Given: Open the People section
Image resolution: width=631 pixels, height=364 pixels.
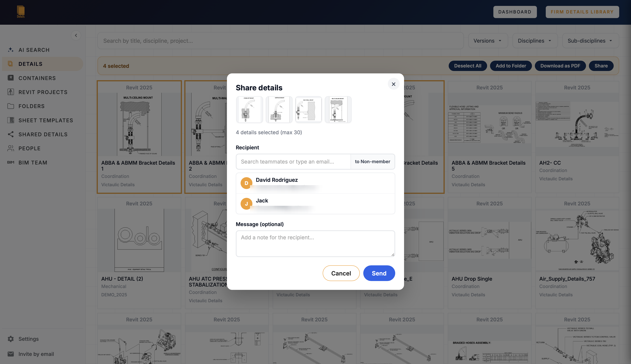Looking at the screenshot, I should click(42, 148).
